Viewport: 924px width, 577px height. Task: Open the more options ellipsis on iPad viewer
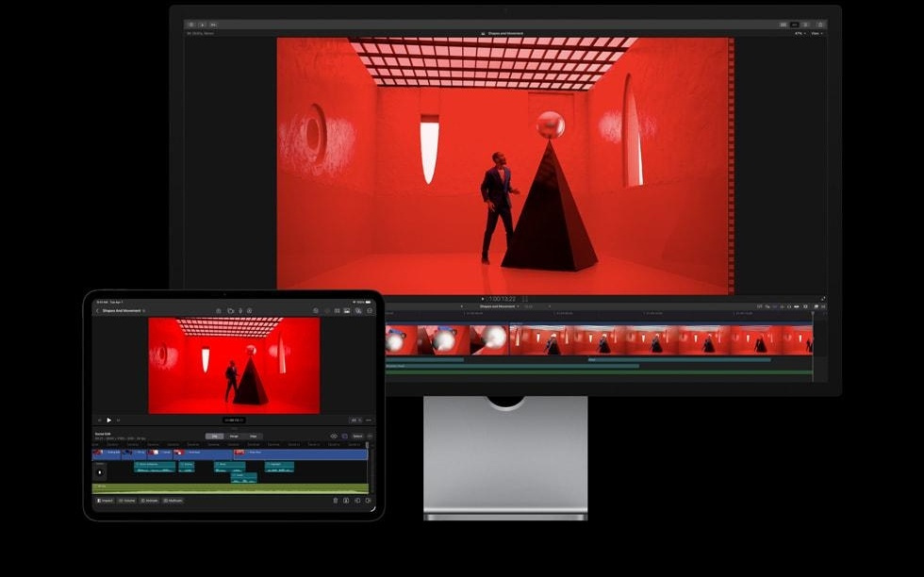click(x=369, y=420)
